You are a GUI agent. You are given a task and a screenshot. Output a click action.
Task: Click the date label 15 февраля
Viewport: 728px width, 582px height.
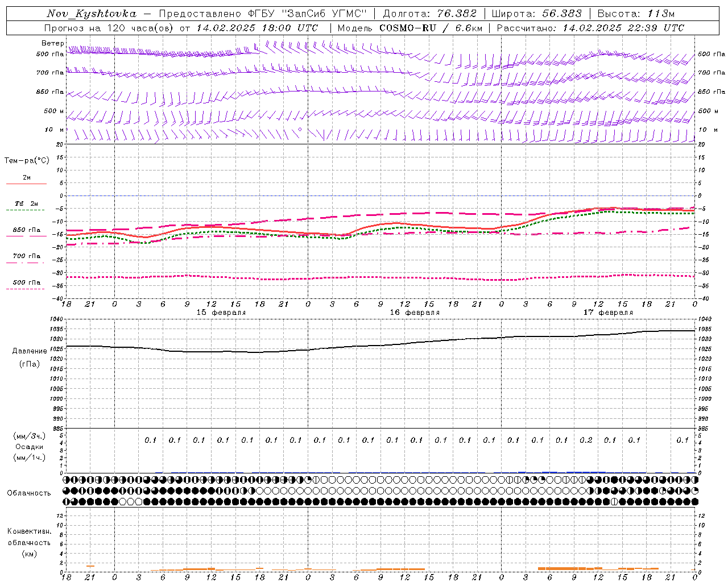(x=221, y=313)
